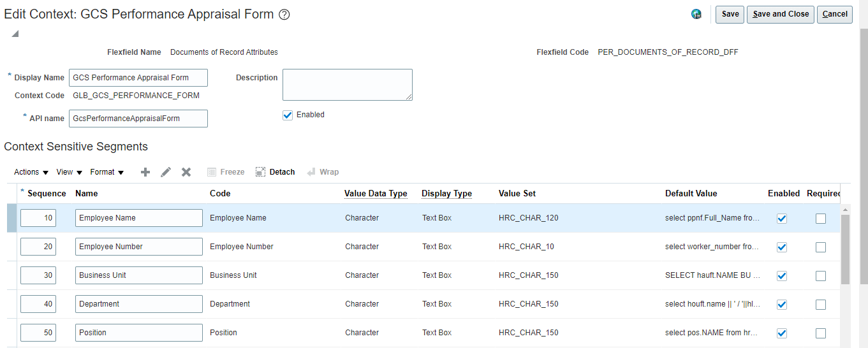Screen dimensions: 868x348
Task: Edit the sequence field showing 50
Action: (x=38, y=333)
